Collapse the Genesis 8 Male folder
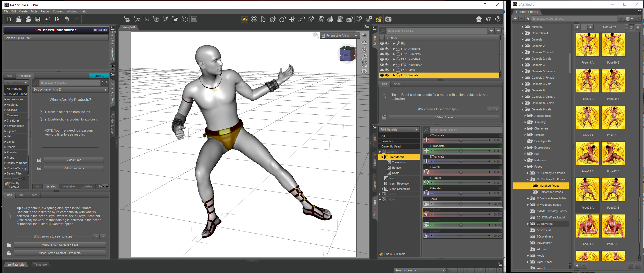The image size is (644, 273). point(522,109)
